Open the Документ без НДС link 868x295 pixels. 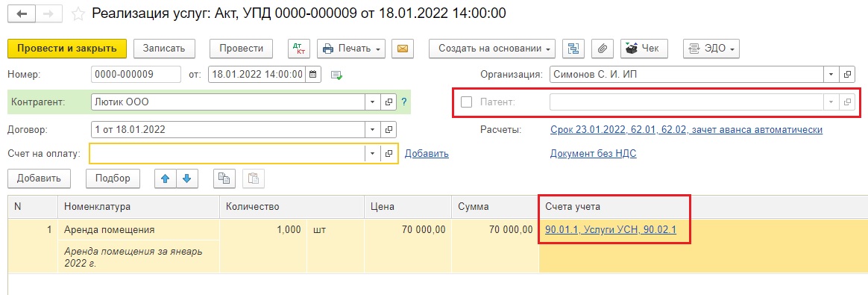tap(594, 154)
